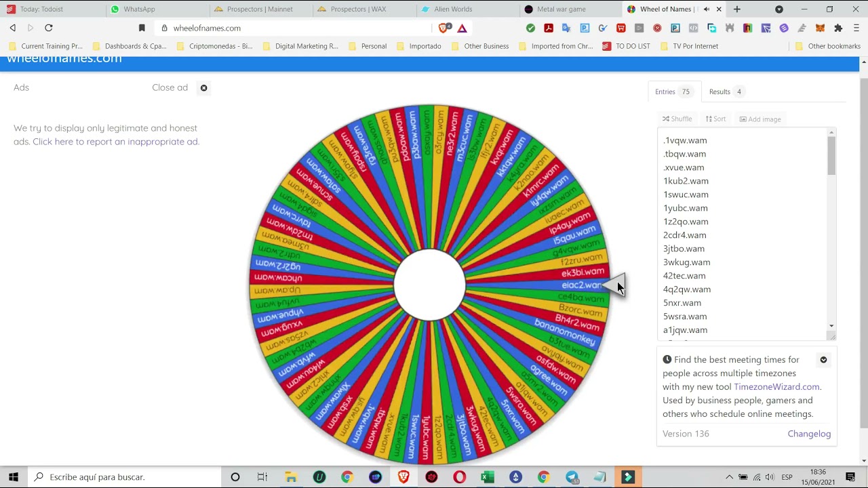Open Cortana circle icon in taskbar
Viewport: 868px width, 488px height.
[235, 477]
